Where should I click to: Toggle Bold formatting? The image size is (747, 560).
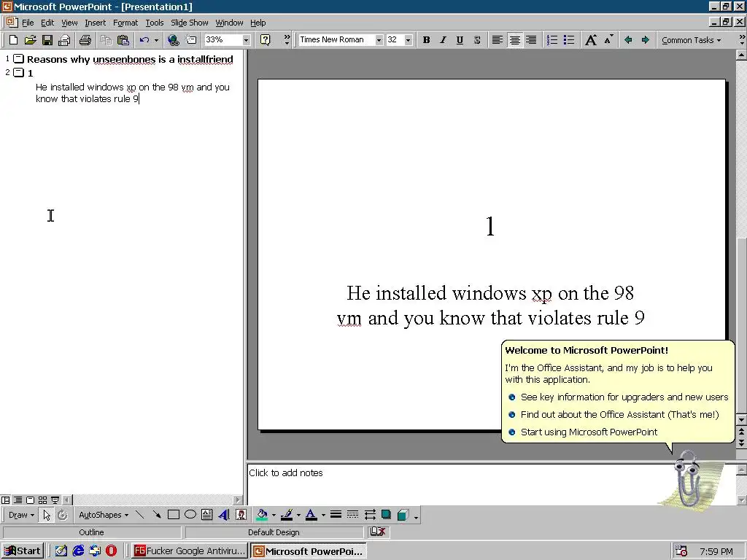pyautogui.click(x=426, y=40)
